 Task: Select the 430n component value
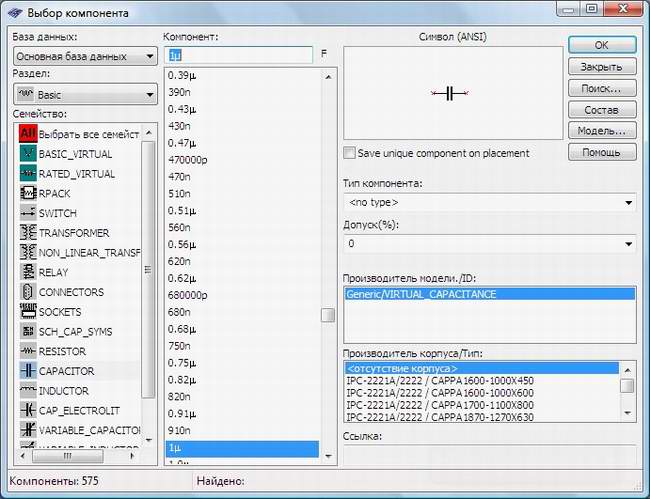click(x=179, y=126)
